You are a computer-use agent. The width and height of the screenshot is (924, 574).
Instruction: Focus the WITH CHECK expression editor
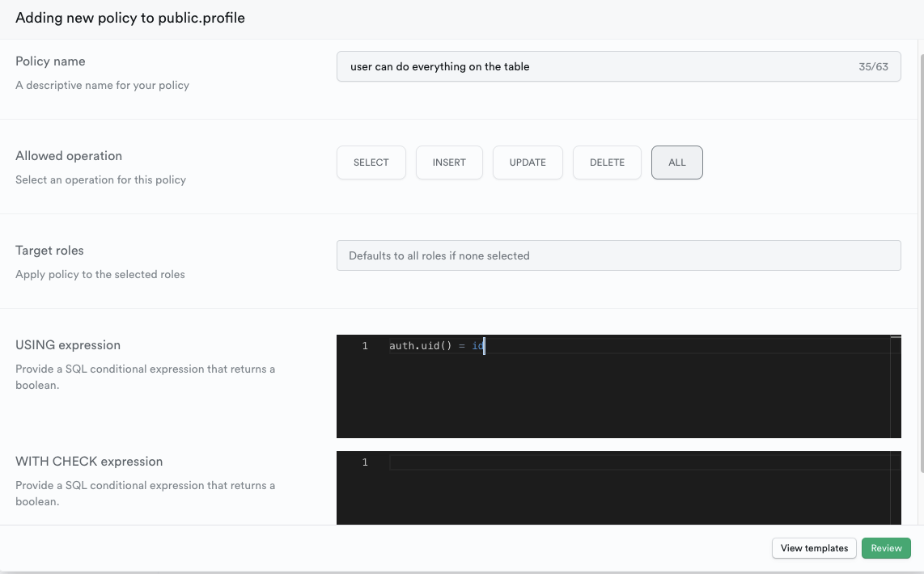[619, 488]
